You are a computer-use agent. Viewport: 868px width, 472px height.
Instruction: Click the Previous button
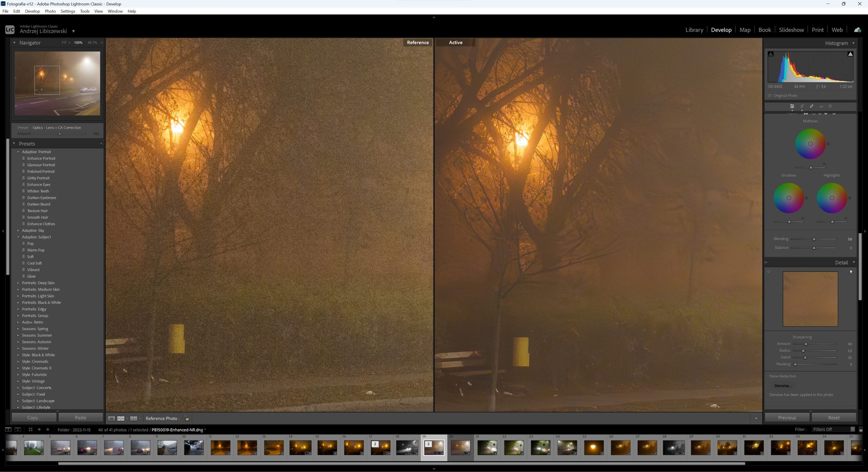click(787, 417)
